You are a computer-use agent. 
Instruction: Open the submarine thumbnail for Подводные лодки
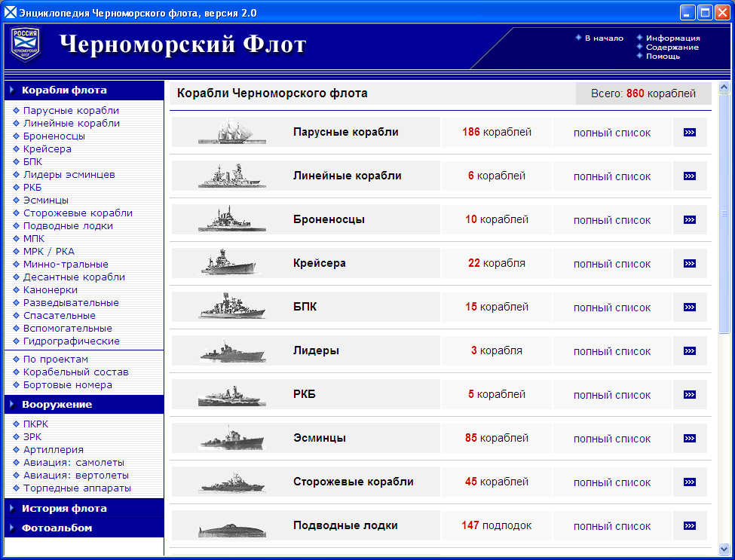(x=232, y=530)
